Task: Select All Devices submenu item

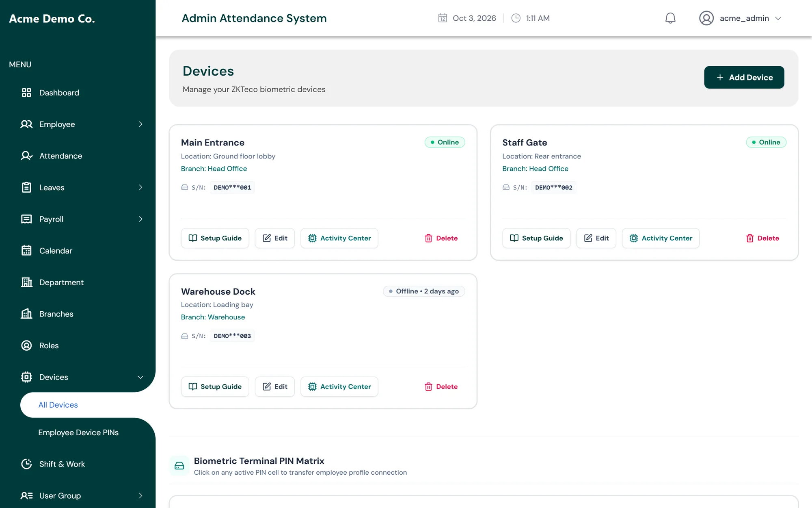Action: click(58, 405)
